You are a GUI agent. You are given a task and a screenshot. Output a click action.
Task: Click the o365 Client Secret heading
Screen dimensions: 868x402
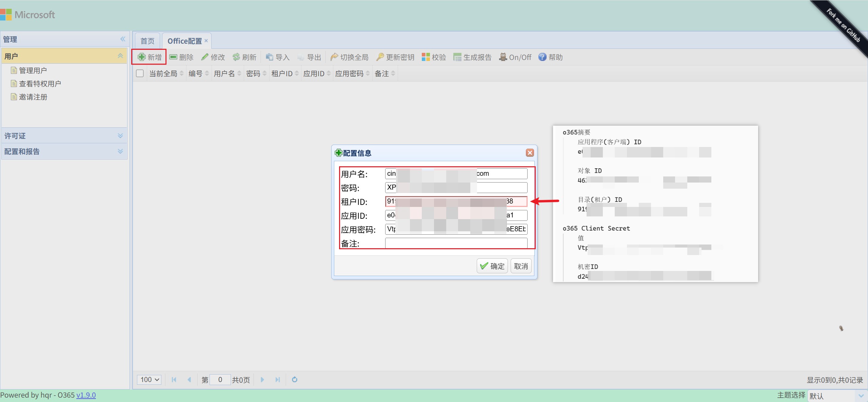596,228
